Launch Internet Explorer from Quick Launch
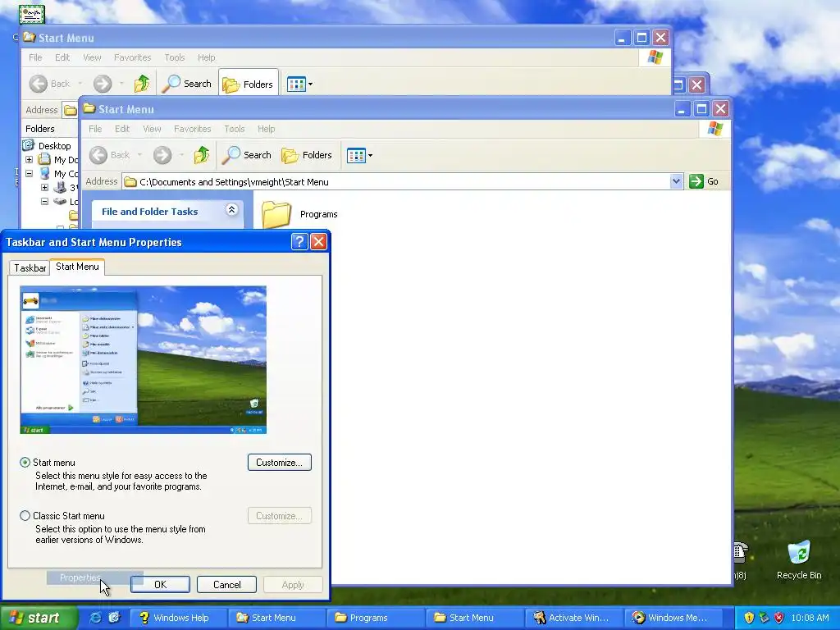 96,618
